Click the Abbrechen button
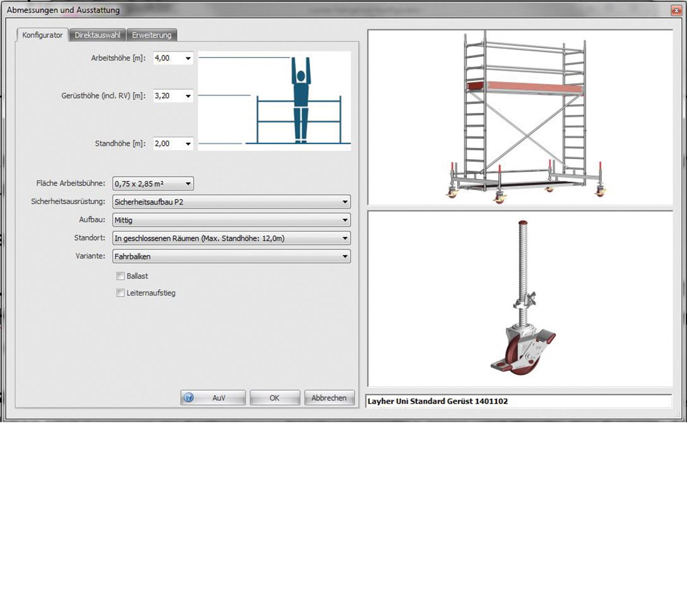 tap(329, 398)
